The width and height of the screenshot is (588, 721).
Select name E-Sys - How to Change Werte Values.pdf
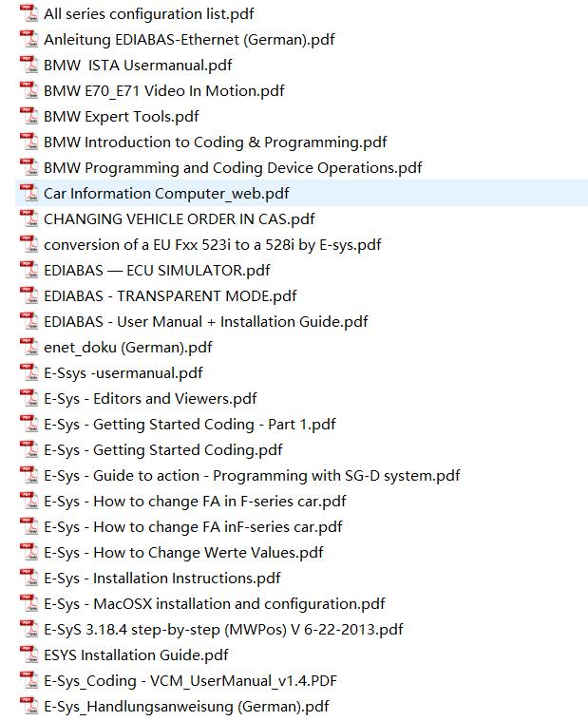pyautogui.click(x=183, y=552)
